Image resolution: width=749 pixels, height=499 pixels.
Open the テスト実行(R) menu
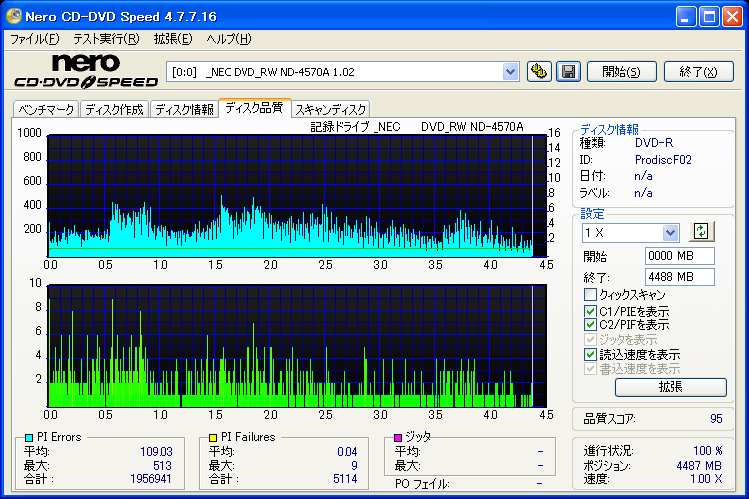point(106,39)
